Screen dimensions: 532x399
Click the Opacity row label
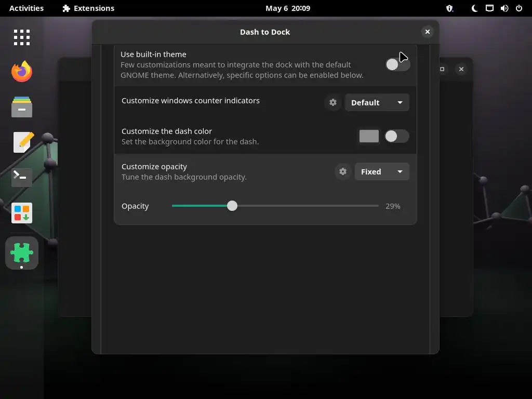135,206
